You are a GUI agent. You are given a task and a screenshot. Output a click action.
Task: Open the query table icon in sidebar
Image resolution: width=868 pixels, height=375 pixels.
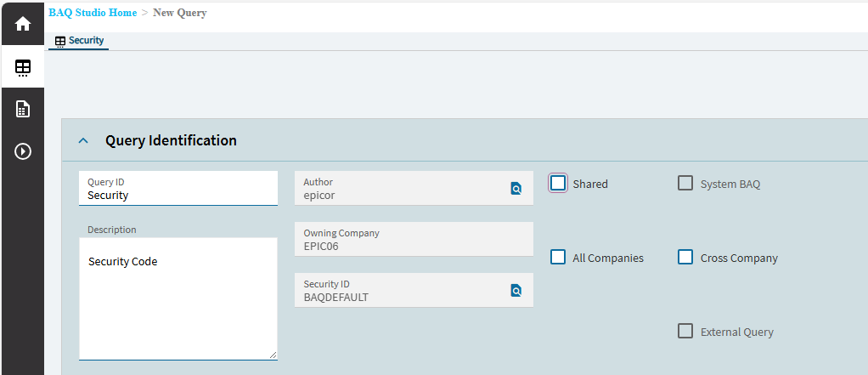[23, 67]
